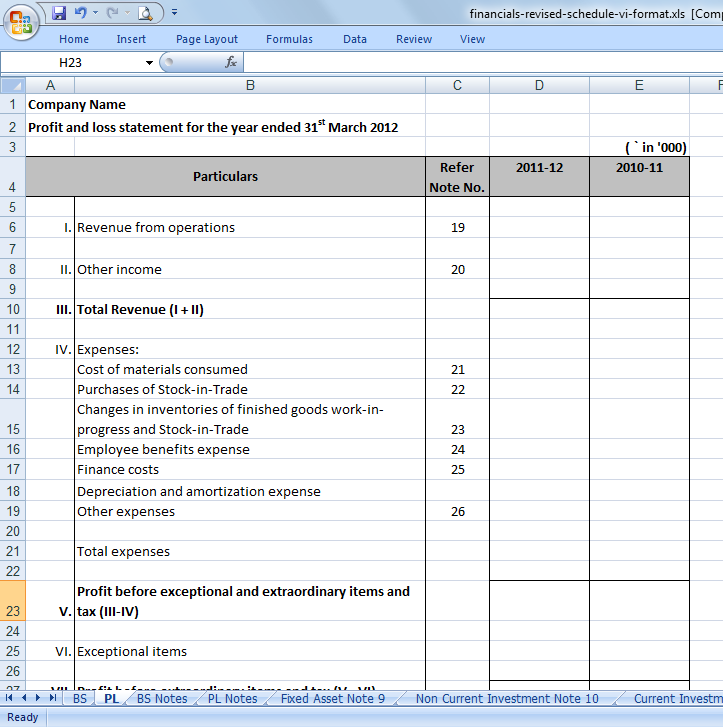Click the Redo icon

(112, 13)
